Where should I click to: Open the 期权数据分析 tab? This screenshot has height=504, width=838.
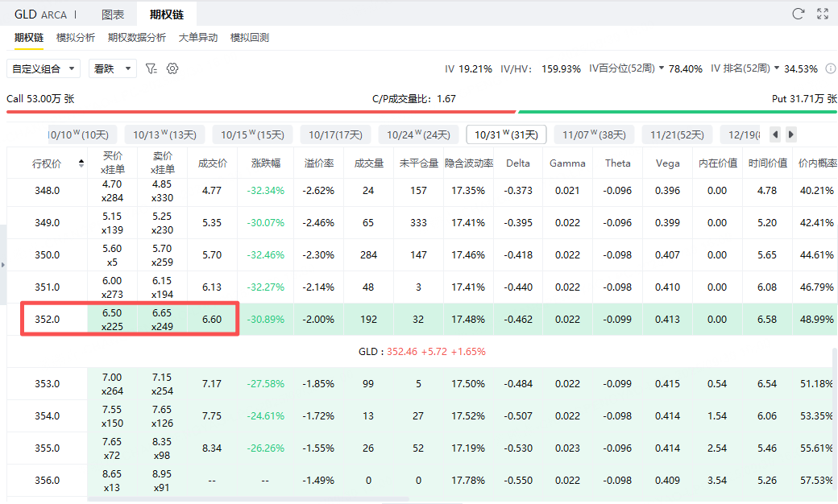click(x=137, y=38)
